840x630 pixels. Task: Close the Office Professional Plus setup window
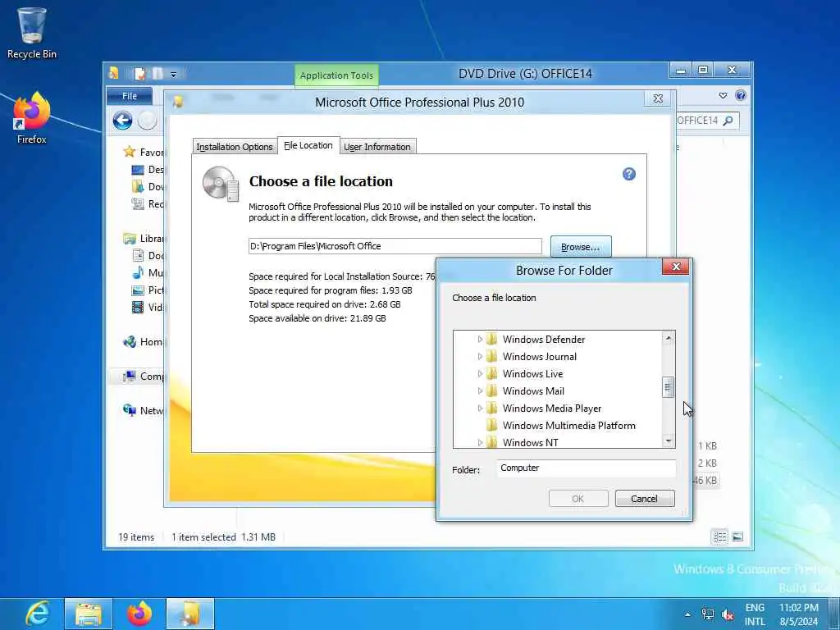[658, 98]
